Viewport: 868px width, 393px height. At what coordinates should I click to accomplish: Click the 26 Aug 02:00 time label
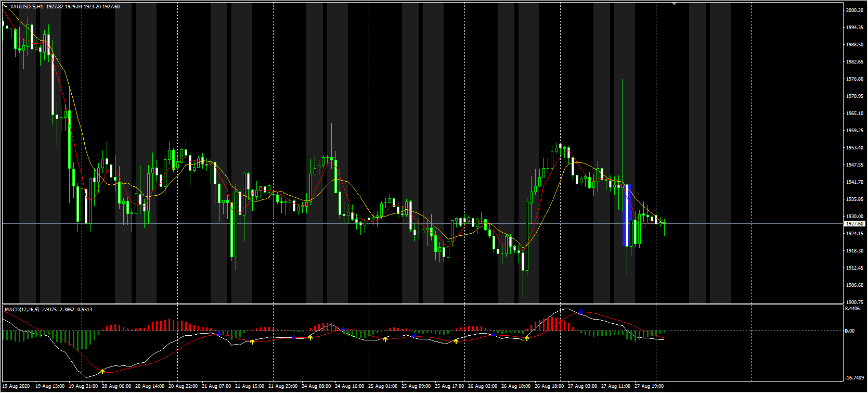[483, 386]
